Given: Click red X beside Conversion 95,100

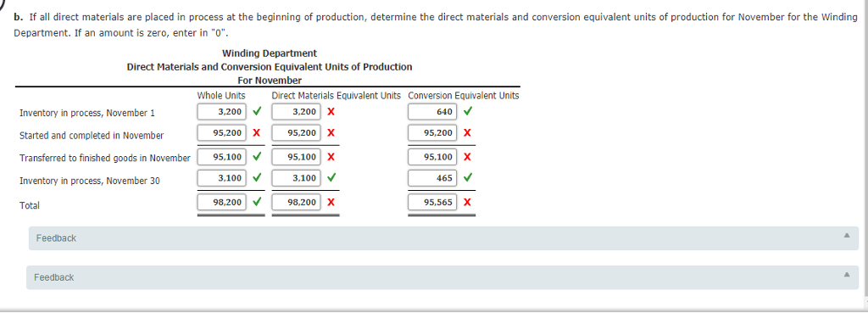Looking at the screenshot, I should click(x=468, y=157).
